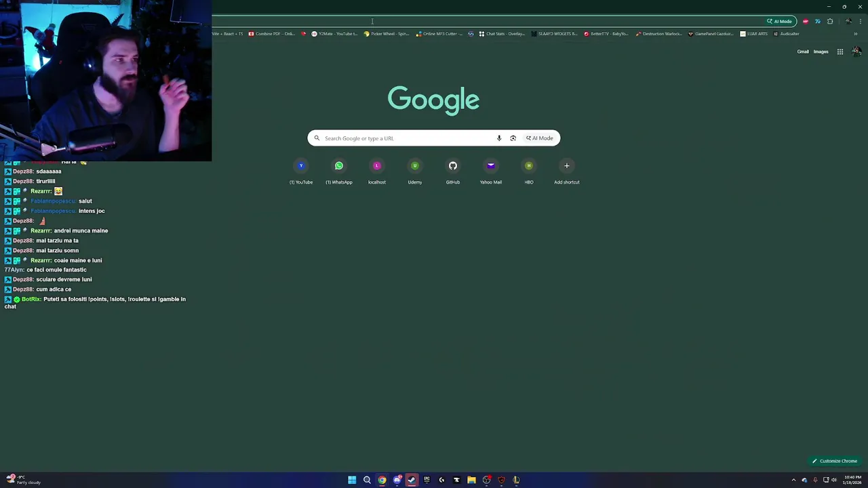The height and width of the screenshot is (488, 868).
Task: Open the Vite + React + TS bookmark
Action: click(228, 34)
